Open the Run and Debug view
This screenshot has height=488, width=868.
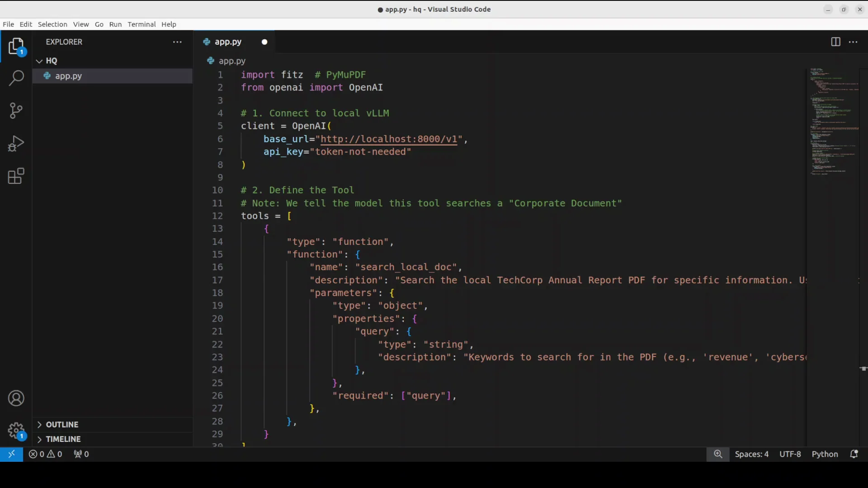[x=16, y=144]
